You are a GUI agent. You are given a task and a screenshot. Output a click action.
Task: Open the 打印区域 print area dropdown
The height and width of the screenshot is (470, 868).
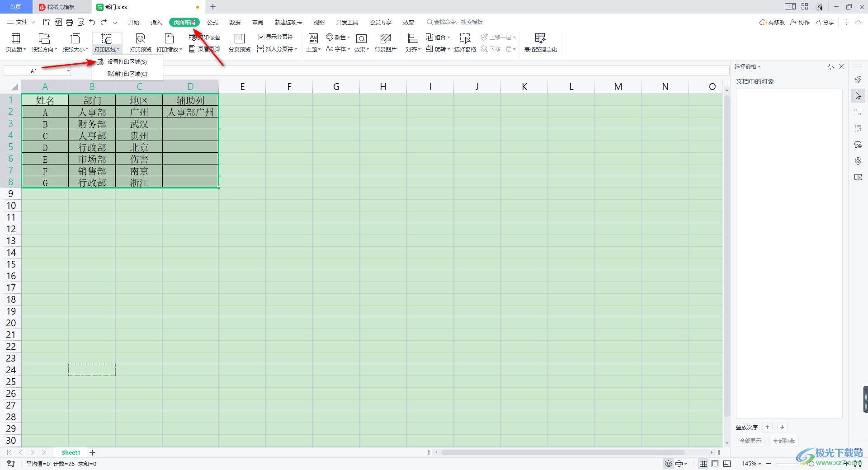click(x=107, y=43)
